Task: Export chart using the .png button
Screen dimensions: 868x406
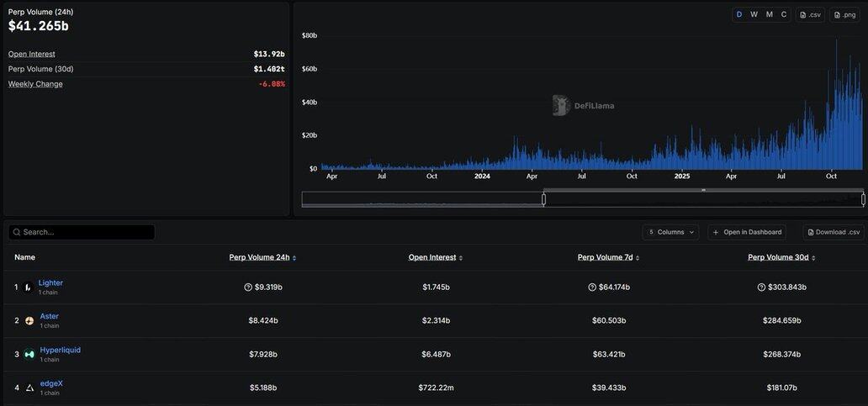Action: click(x=845, y=14)
